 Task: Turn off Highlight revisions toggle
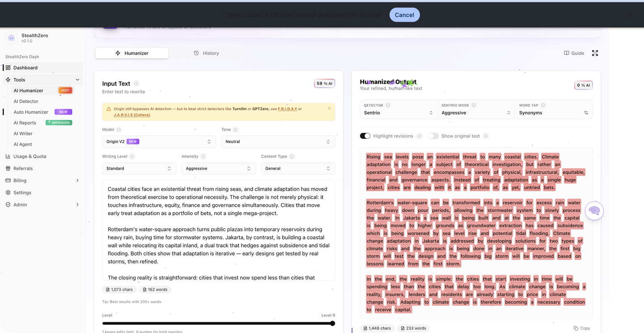pos(365,136)
